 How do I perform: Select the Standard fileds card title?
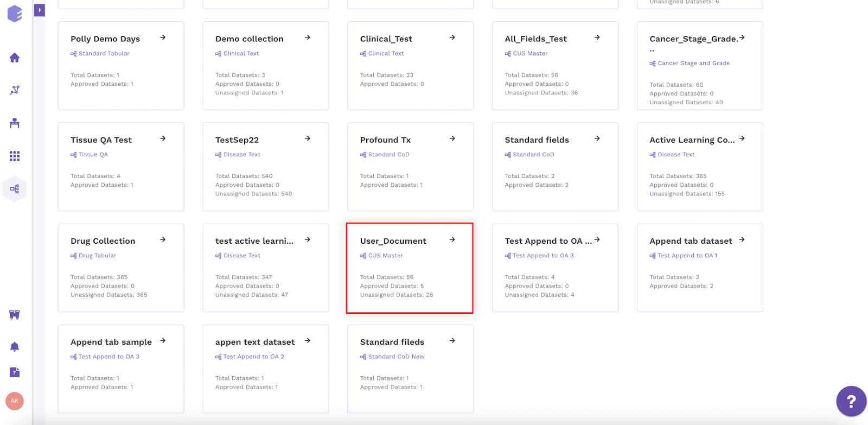[392, 342]
